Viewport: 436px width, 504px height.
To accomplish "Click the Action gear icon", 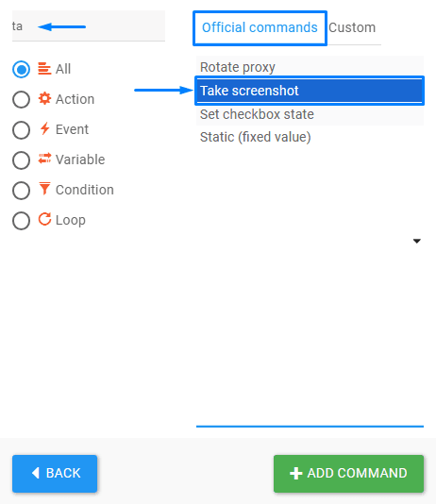I will coord(44,98).
